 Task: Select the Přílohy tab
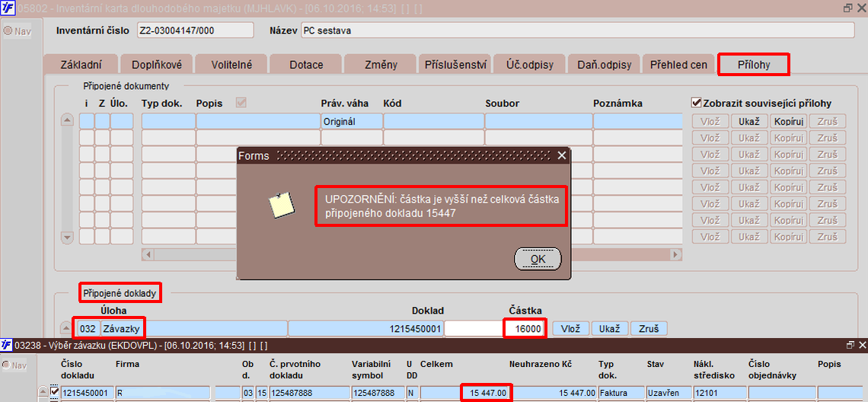click(x=754, y=65)
